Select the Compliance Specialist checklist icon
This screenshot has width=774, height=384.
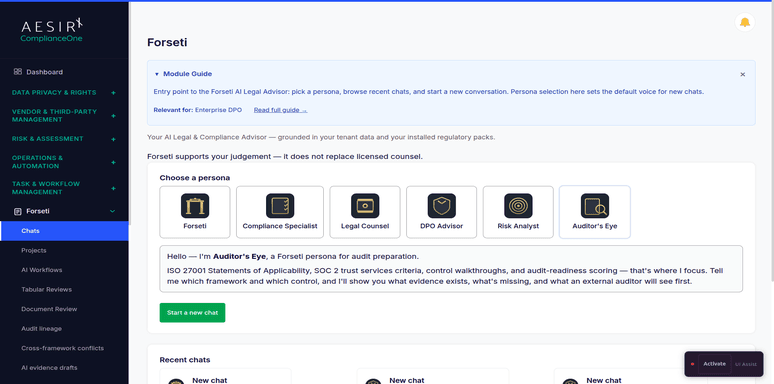[x=280, y=206]
